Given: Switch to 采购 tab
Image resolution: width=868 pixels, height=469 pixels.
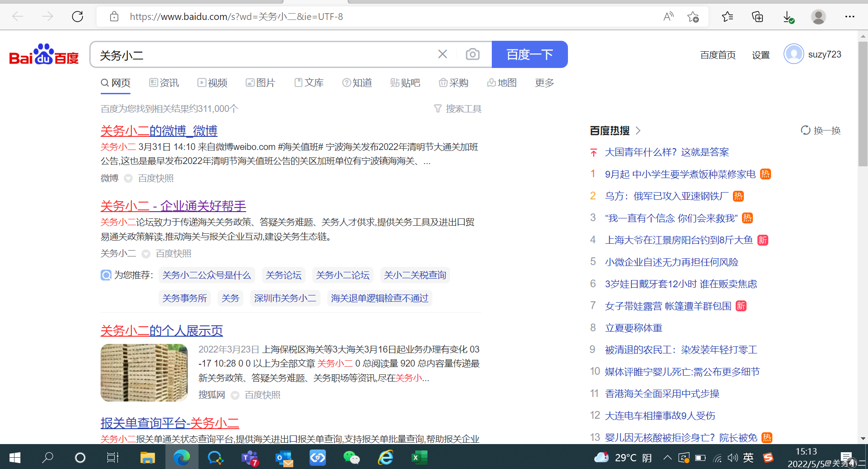Looking at the screenshot, I should pos(454,82).
